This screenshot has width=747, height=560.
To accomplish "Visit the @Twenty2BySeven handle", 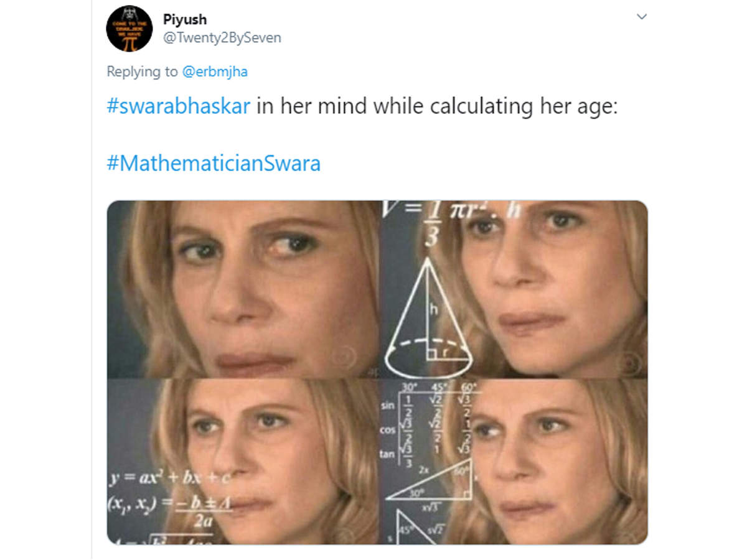I will [x=222, y=38].
